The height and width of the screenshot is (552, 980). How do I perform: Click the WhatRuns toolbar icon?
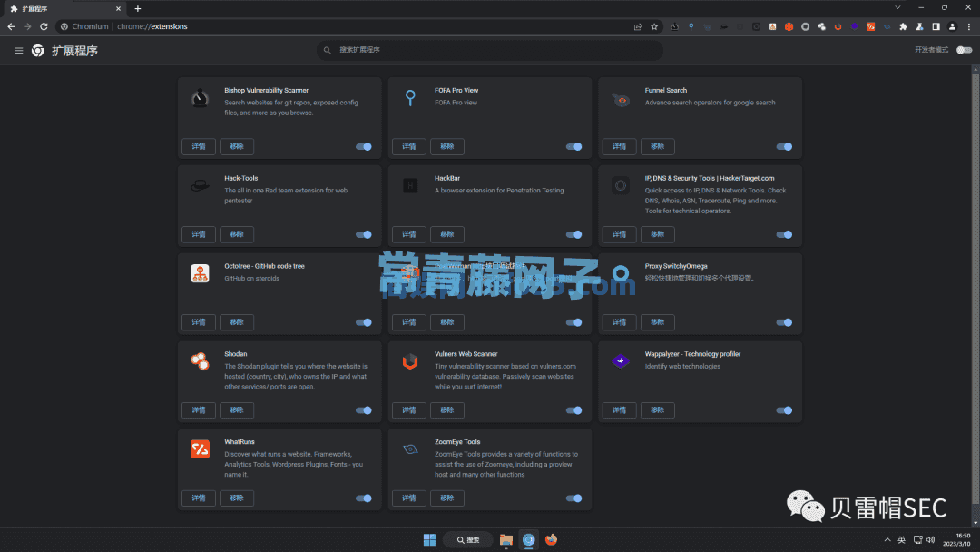(870, 27)
